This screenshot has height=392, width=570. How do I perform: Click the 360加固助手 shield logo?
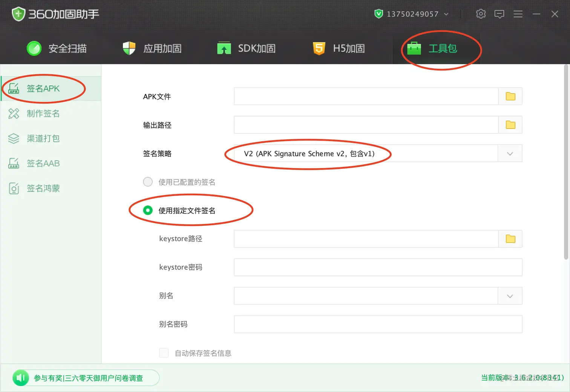click(x=18, y=14)
